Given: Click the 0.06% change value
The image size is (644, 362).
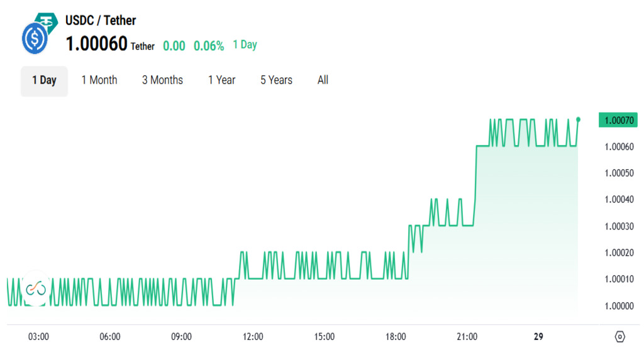Looking at the screenshot, I should 209,45.
